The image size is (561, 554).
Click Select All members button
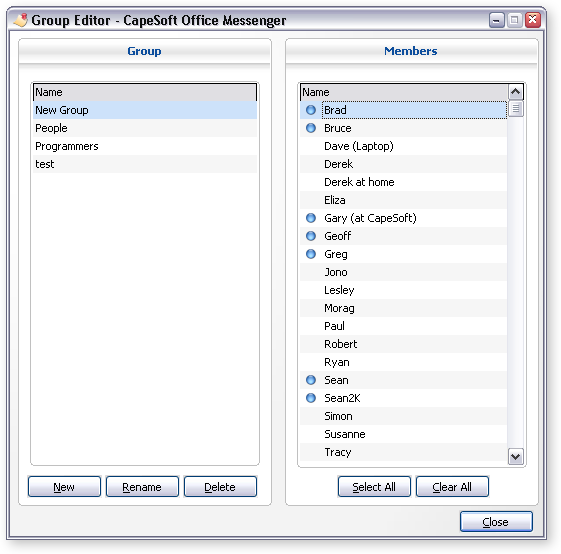[374, 487]
